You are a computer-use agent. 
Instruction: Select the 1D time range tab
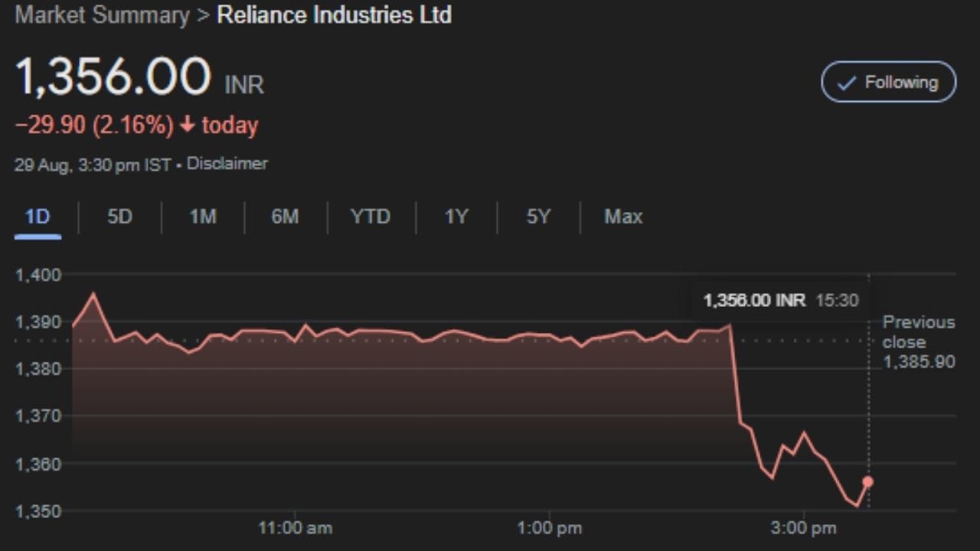click(38, 217)
